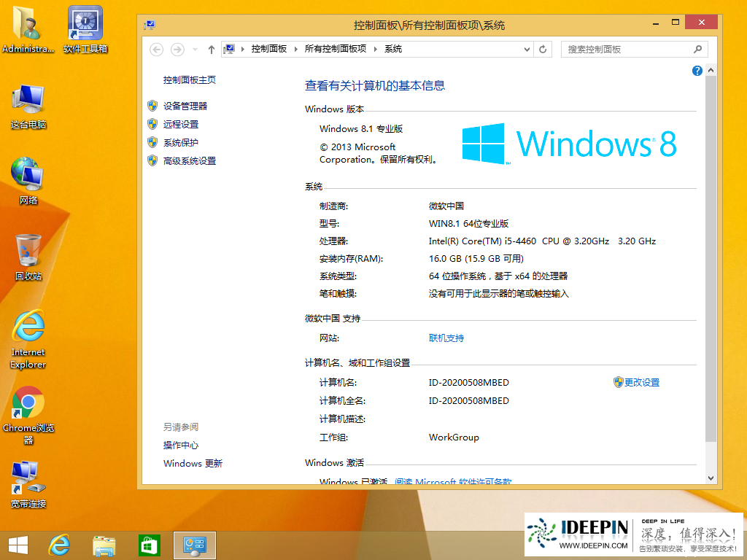Click the 控制面板 breadcrumb
Viewport: 747px width, 560px height.
pyautogui.click(x=269, y=49)
